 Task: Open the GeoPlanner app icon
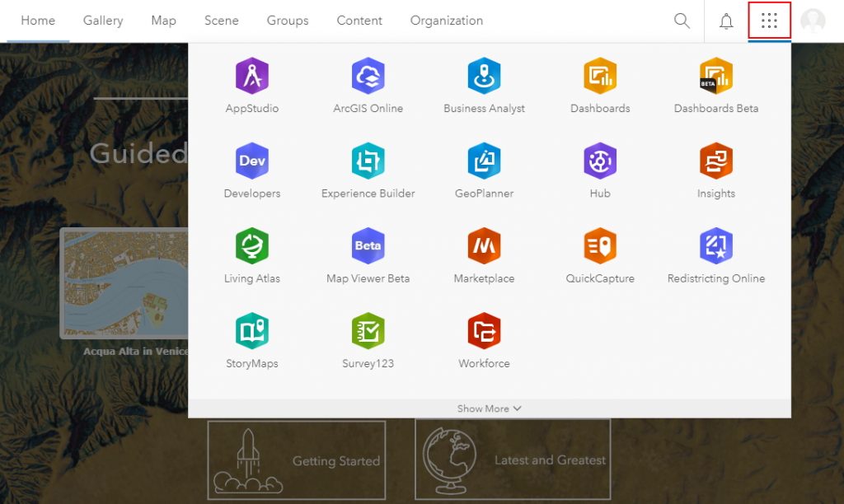[x=484, y=161]
